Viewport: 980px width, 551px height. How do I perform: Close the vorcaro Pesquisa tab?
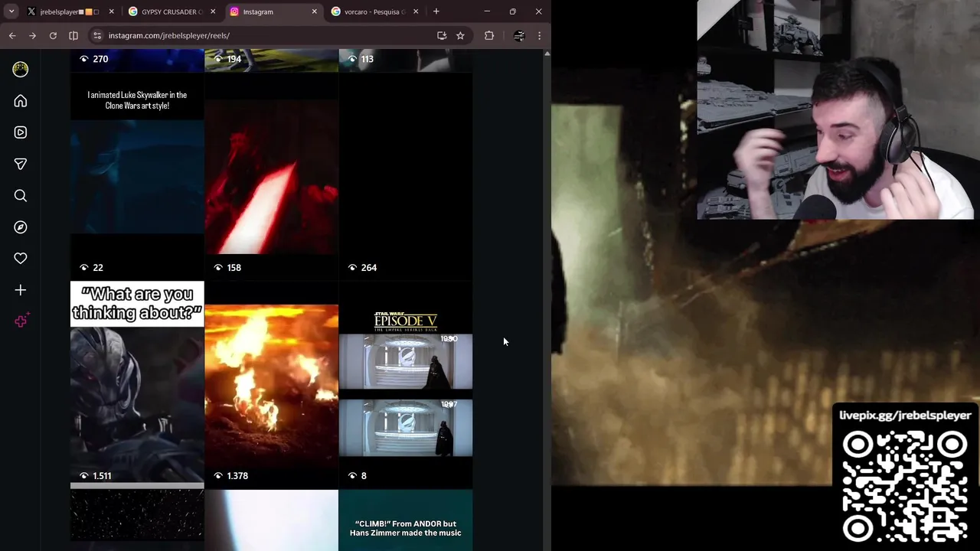(x=416, y=11)
